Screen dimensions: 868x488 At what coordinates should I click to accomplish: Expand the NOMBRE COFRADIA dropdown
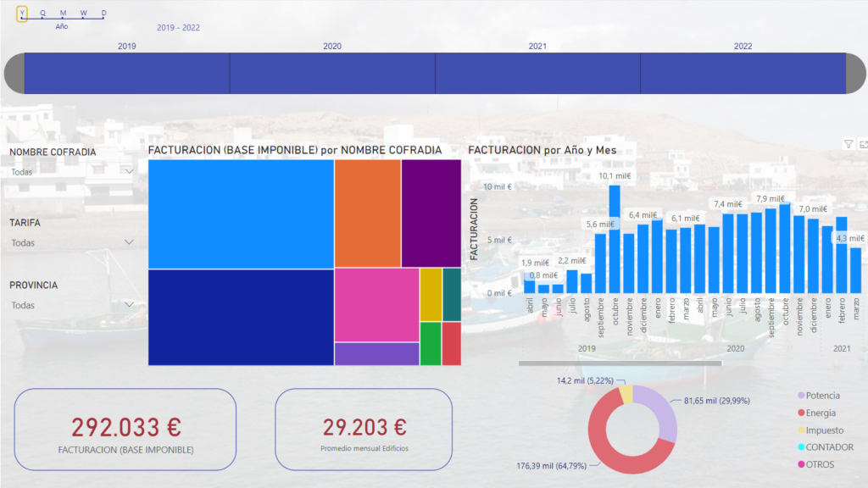[x=129, y=171]
